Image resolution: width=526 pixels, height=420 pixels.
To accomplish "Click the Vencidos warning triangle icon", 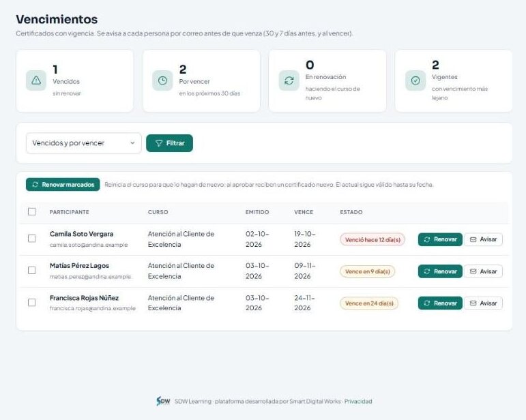I will (36, 80).
